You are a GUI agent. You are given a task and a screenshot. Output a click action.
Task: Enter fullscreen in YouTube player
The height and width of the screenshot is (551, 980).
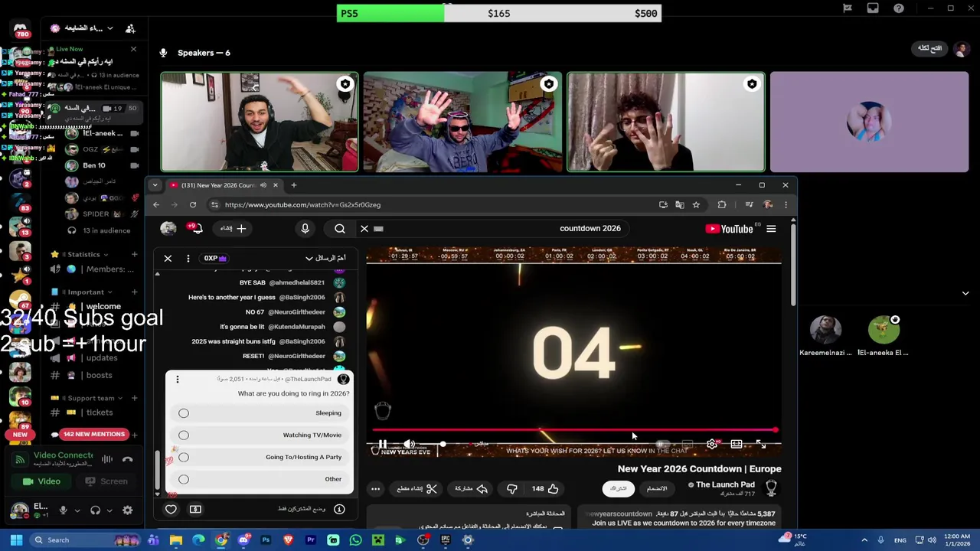(x=761, y=444)
